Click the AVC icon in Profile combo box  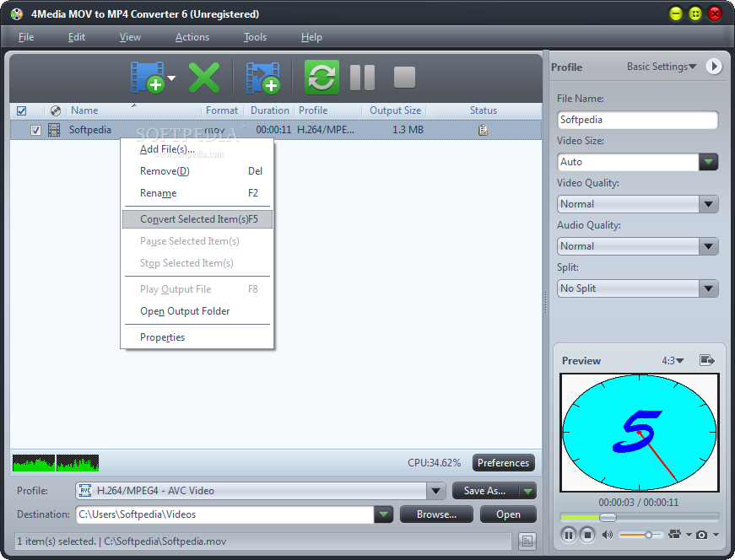point(85,491)
